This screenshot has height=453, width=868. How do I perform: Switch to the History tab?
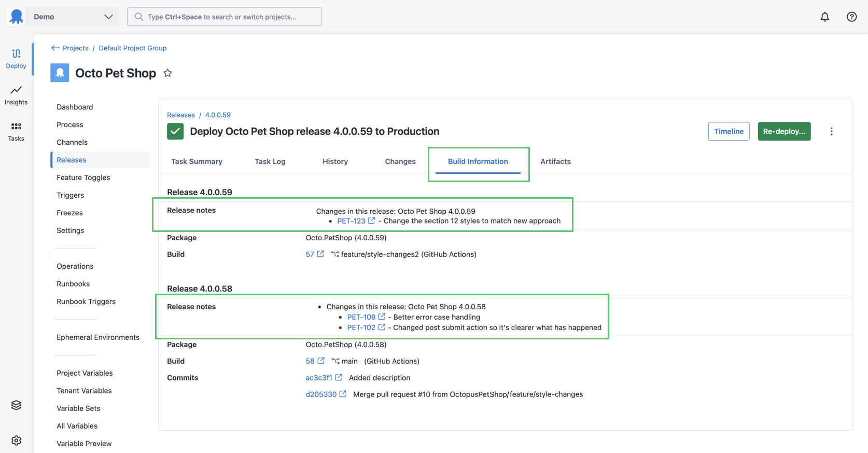point(335,161)
